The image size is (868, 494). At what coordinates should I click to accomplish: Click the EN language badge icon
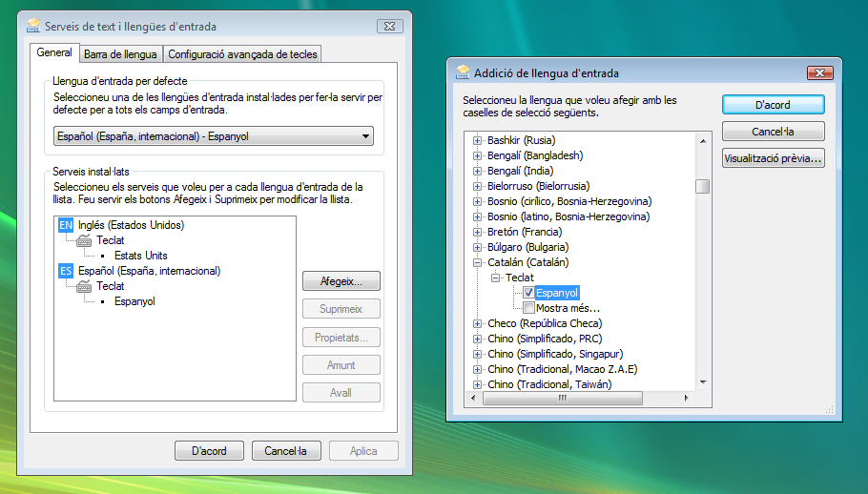pyautogui.click(x=65, y=225)
